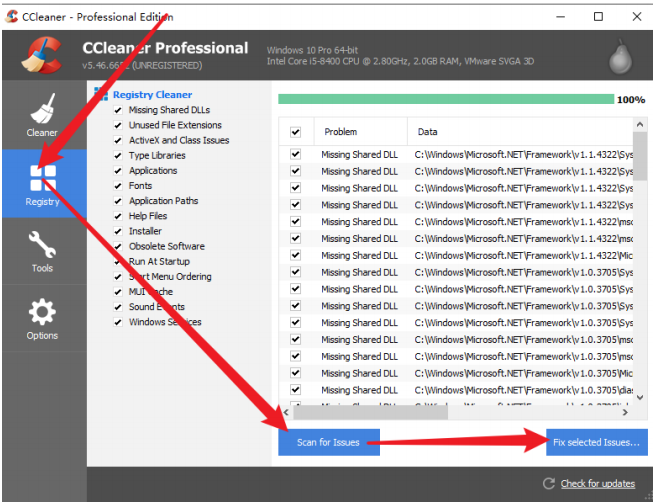This screenshot has width=657, height=503.
Task: Click the Registry Cleaner heading icon
Action: [101, 94]
